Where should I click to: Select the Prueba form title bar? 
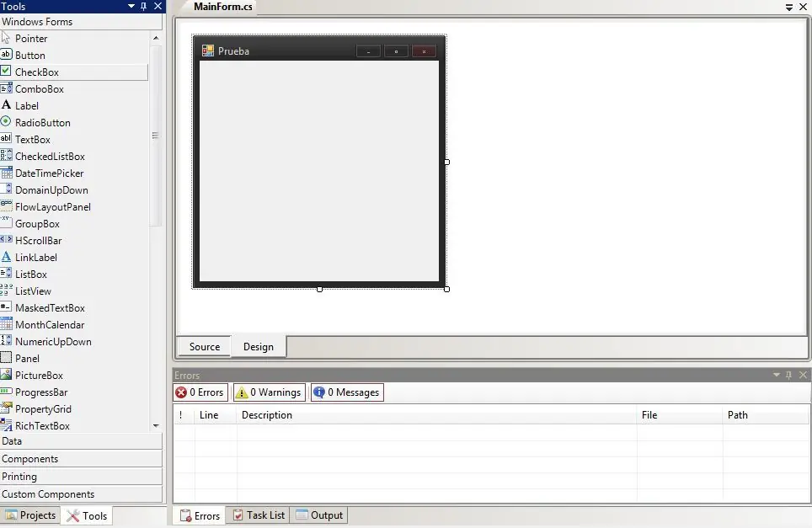pos(319,51)
